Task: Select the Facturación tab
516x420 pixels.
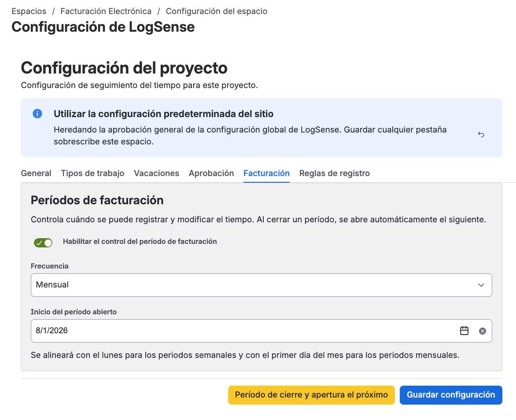Action: point(266,173)
